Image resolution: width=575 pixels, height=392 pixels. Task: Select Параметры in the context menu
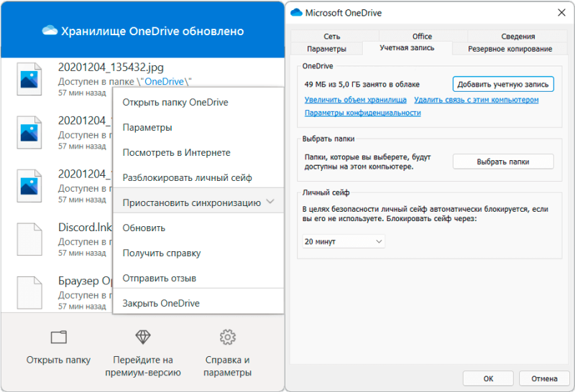(198, 128)
